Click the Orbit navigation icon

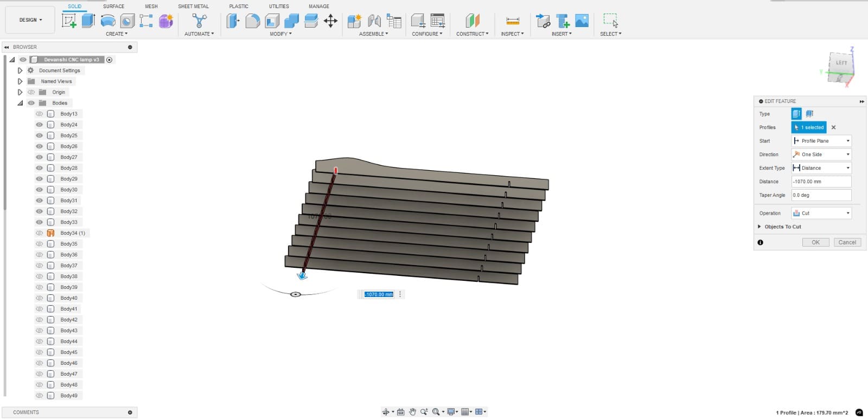tap(386, 412)
